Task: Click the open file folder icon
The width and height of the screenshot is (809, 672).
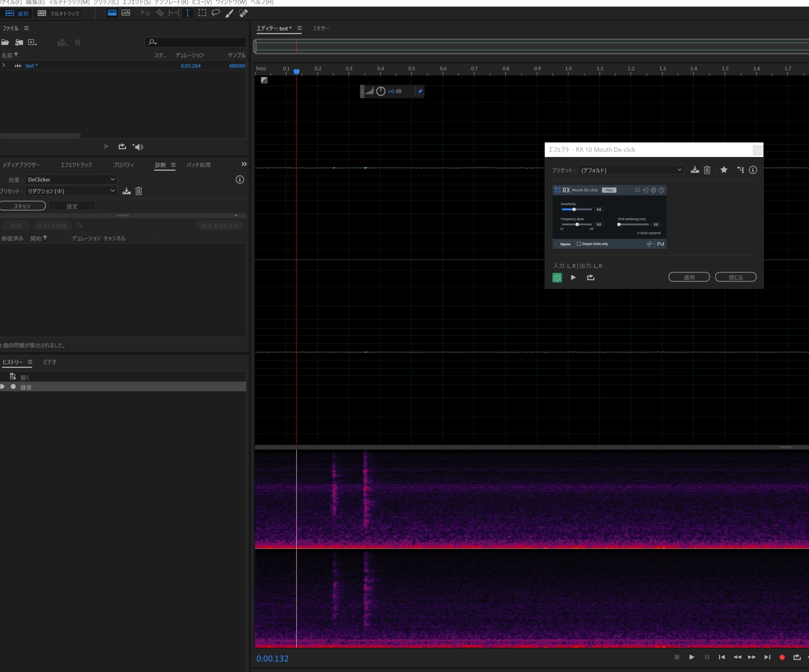Action: pyautogui.click(x=5, y=42)
